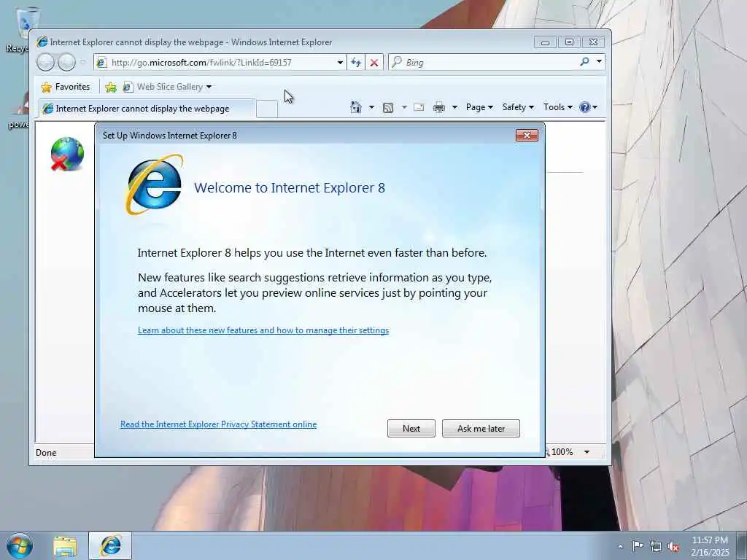Screen dimensions: 747x560
Task: Open a new blank tab
Action: coord(267,109)
